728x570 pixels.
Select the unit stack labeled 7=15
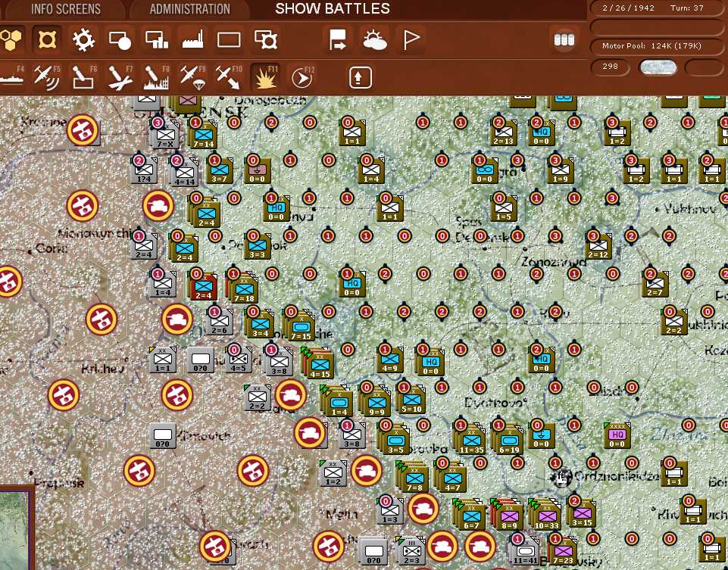pos(299,325)
